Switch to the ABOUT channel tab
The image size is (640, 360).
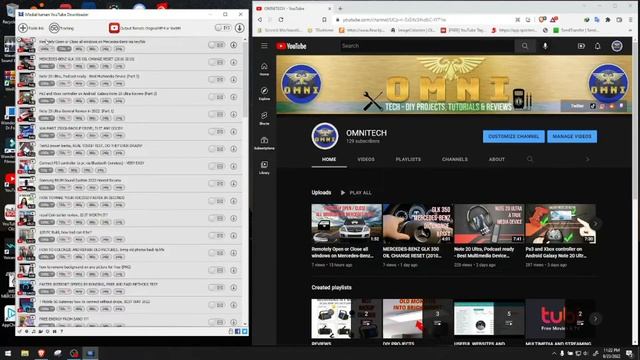coord(497,159)
